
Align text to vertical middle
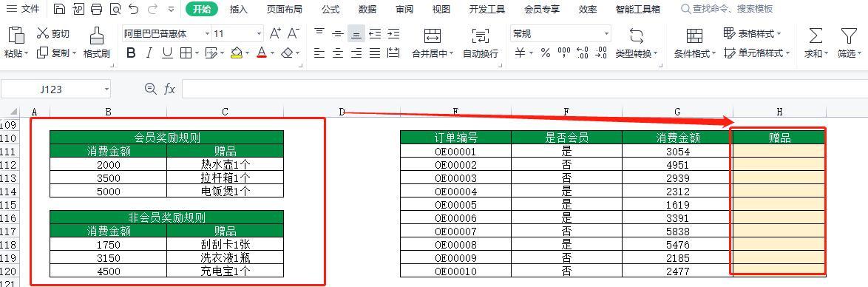[x=338, y=34]
